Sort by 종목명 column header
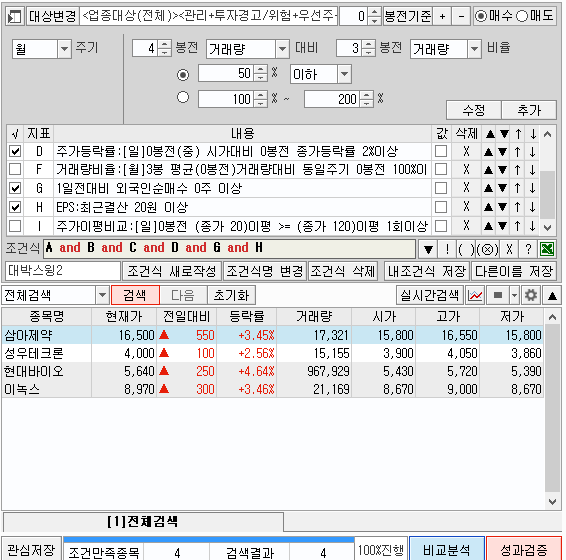The image size is (566, 560). pyautogui.click(x=47, y=317)
